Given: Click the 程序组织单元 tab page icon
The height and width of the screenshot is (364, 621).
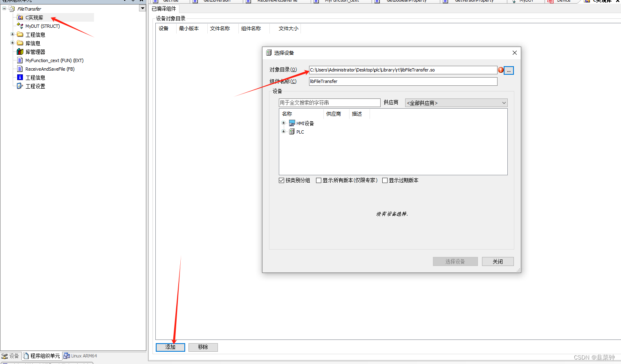Looking at the screenshot, I should [26, 356].
